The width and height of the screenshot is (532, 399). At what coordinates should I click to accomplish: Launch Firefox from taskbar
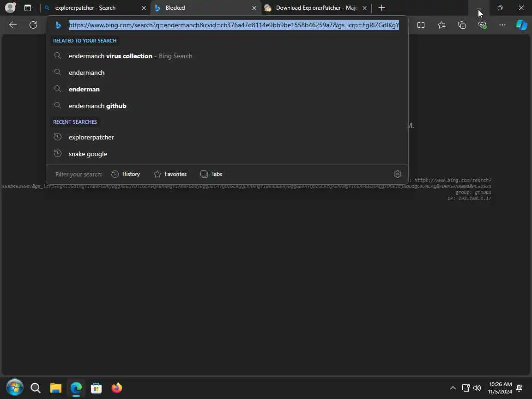[x=117, y=388]
